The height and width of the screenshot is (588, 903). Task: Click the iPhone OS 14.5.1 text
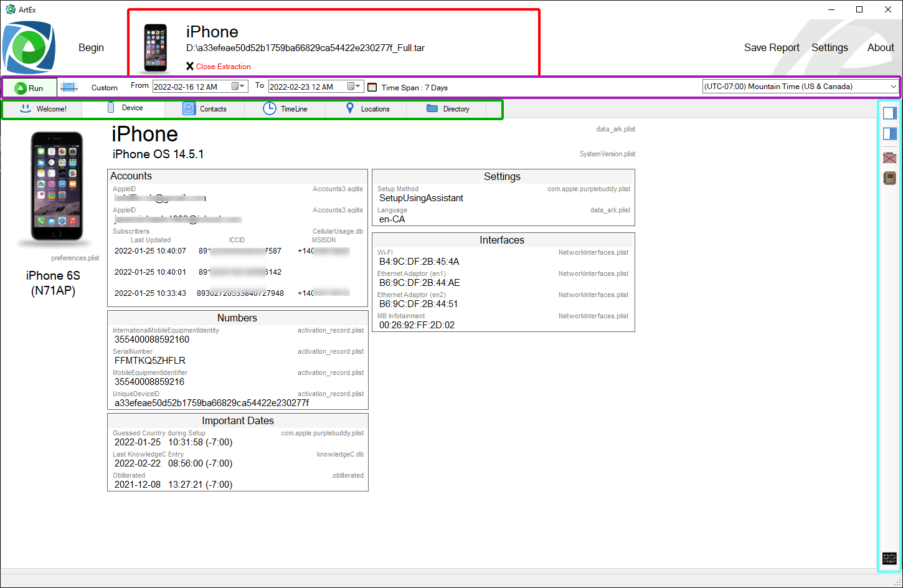pyautogui.click(x=158, y=154)
